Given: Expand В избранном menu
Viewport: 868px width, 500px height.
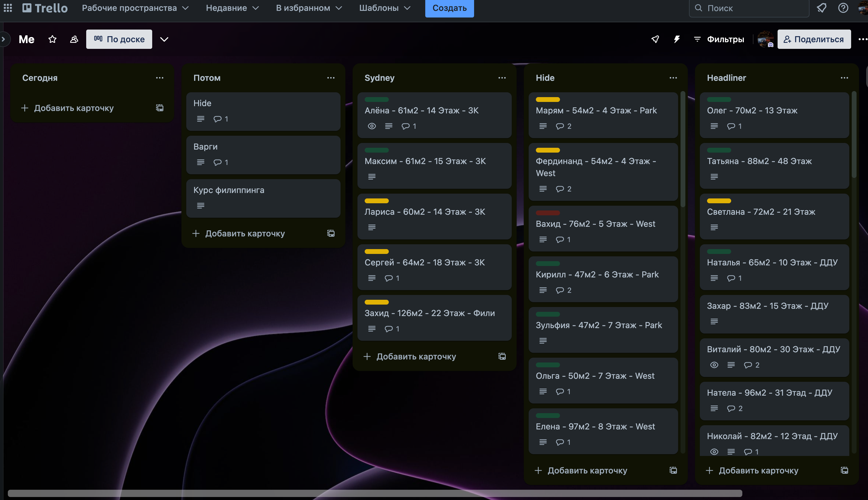Looking at the screenshot, I should [x=309, y=8].
